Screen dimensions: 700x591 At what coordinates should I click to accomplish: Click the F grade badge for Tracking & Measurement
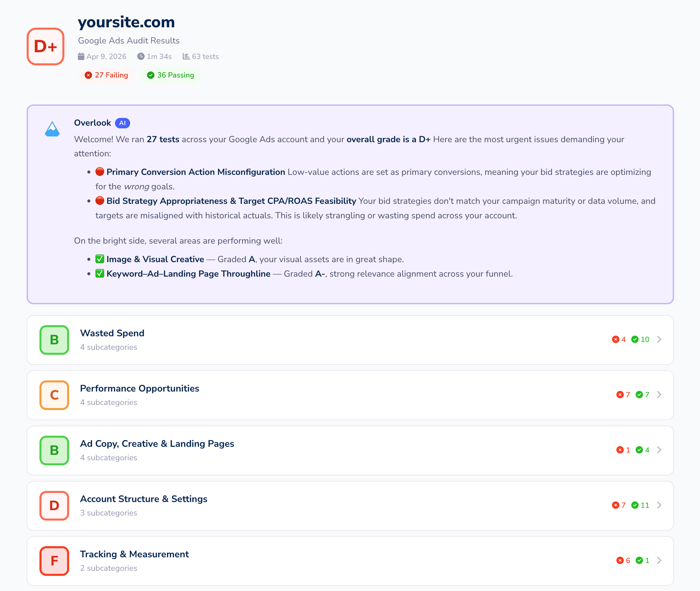pyautogui.click(x=54, y=561)
